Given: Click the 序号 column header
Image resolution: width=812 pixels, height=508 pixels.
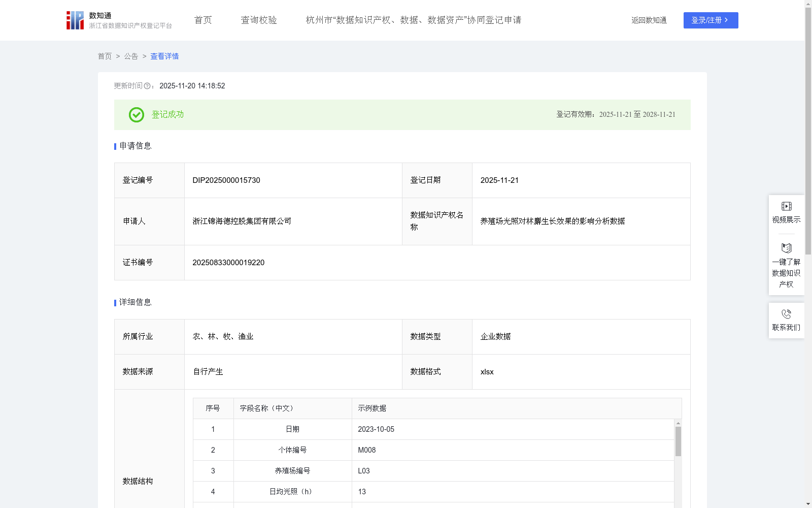Looking at the screenshot, I should point(213,408).
